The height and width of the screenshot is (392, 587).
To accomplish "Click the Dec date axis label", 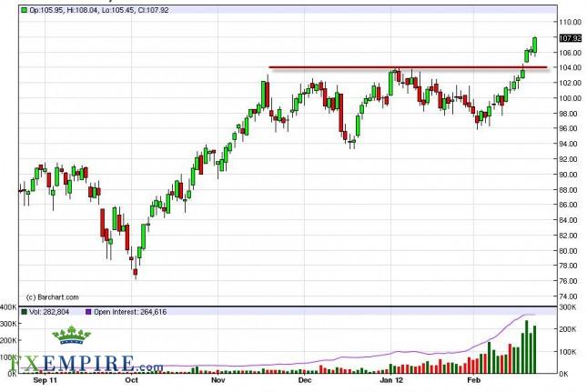I will click(x=305, y=380).
